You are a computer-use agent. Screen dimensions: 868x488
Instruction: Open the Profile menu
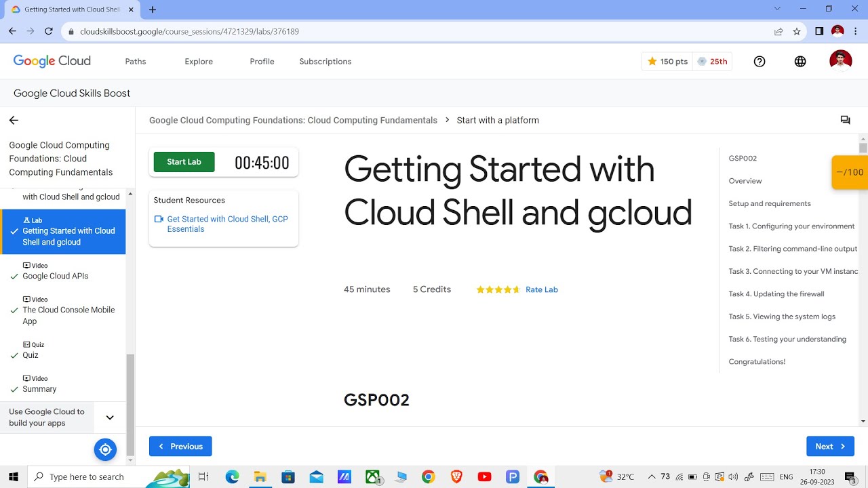(x=262, y=62)
